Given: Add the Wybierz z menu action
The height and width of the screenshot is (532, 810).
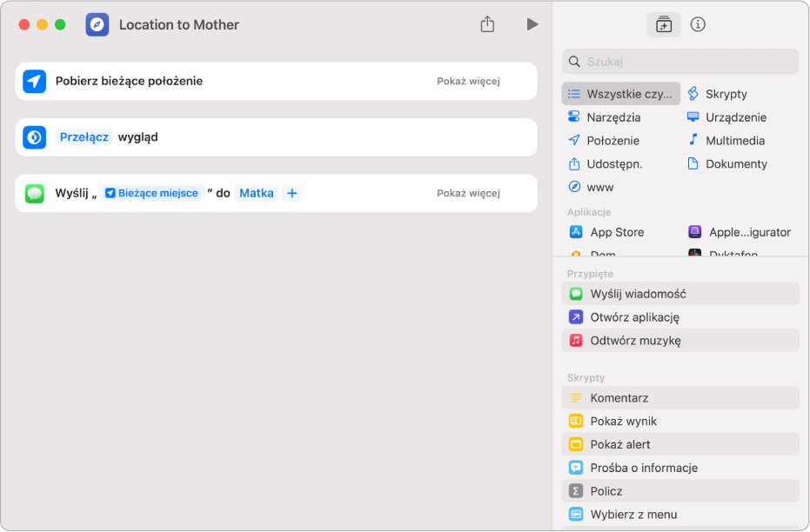Looking at the screenshot, I should pyautogui.click(x=680, y=514).
